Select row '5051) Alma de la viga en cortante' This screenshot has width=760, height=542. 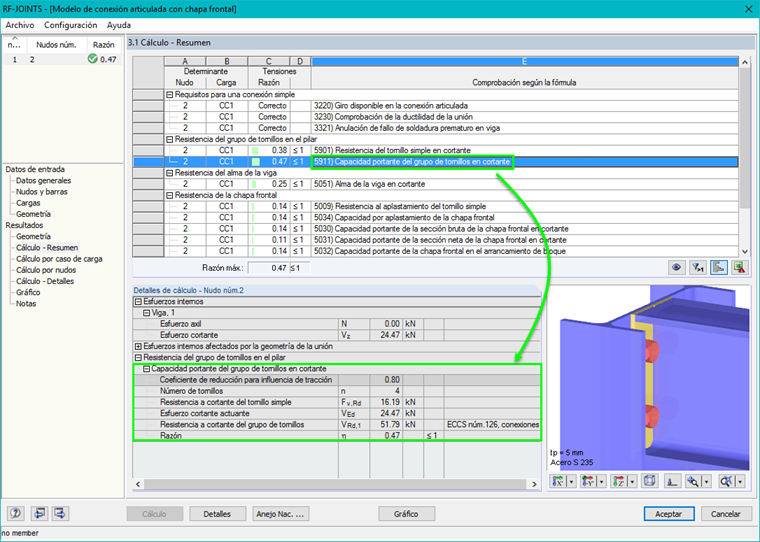[435, 184]
